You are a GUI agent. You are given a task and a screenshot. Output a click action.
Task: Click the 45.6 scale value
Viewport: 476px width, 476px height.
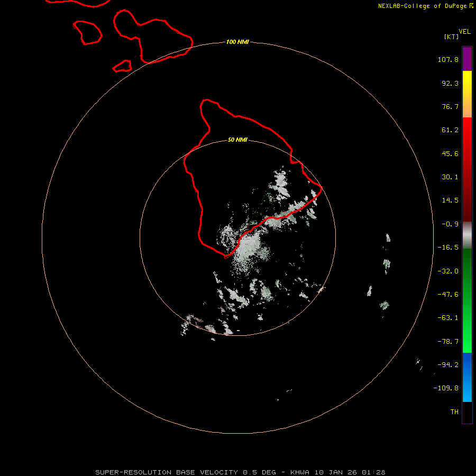[450, 153]
